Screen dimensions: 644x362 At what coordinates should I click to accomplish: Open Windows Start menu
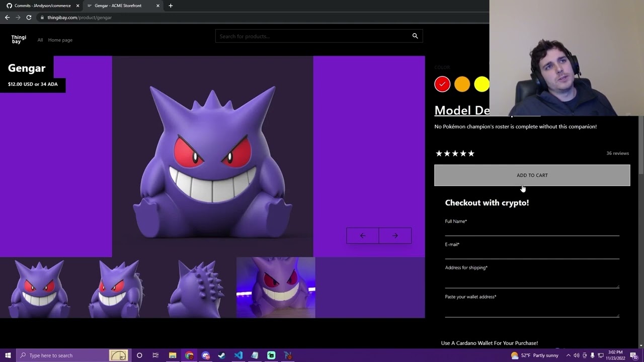click(8, 355)
